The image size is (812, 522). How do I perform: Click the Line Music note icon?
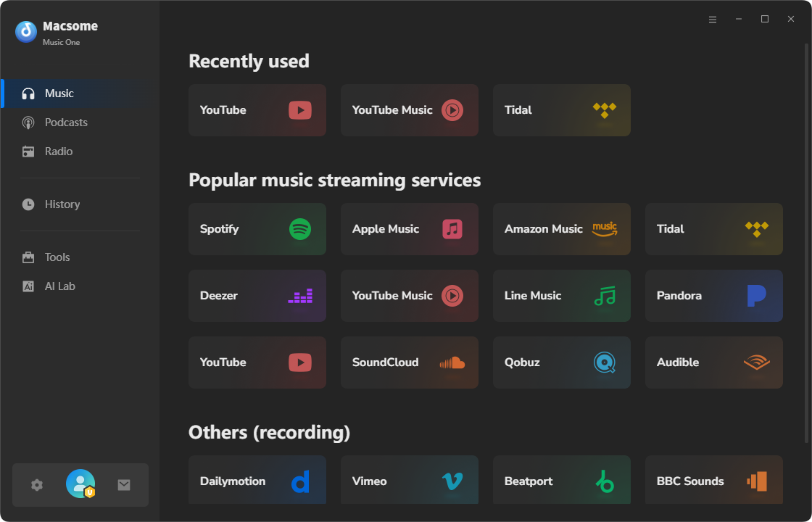tap(605, 296)
